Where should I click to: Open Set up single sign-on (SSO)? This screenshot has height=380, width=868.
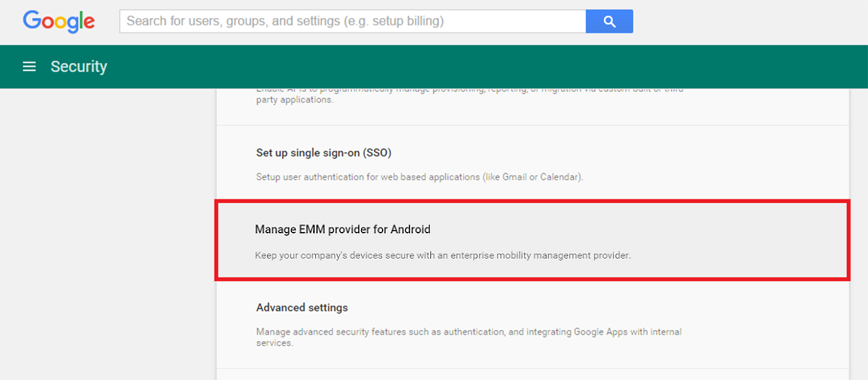(x=323, y=152)
